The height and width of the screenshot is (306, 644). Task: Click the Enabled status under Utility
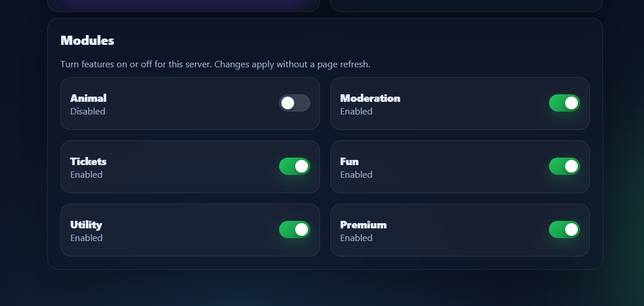[x=86, y=238]
